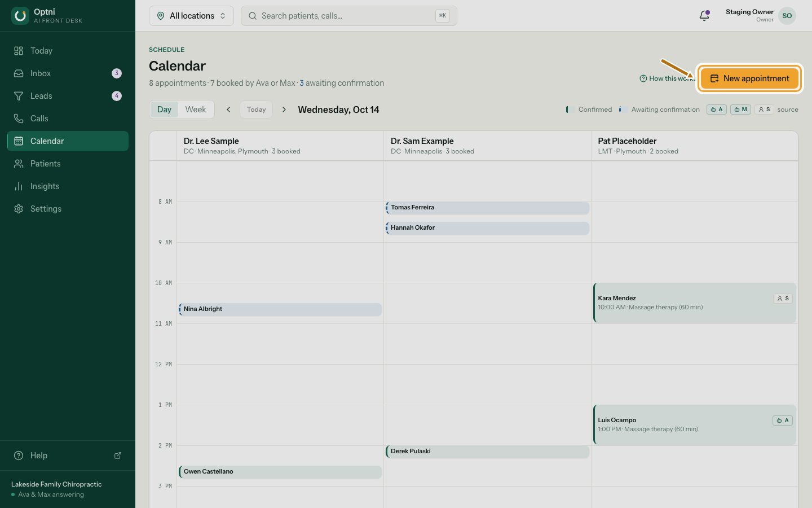
Task: Switch the calendar to Week view
Action: 196,110
